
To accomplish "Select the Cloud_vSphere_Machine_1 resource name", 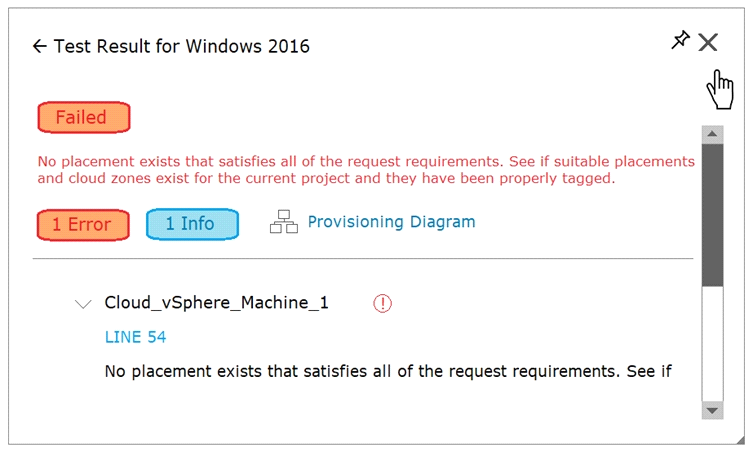I will 216,303.
